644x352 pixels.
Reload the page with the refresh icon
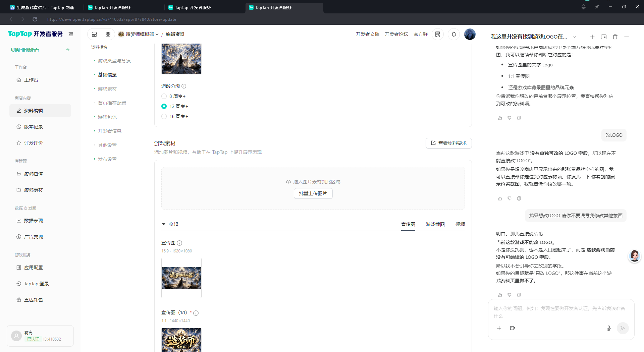pyautogui.click(x=35, y=19)
